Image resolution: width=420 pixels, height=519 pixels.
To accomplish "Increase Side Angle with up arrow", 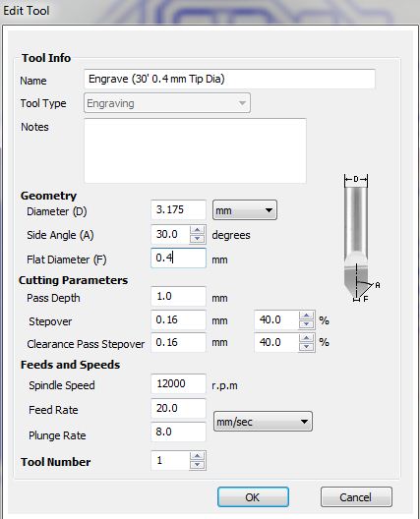I will tap(198, 230).
